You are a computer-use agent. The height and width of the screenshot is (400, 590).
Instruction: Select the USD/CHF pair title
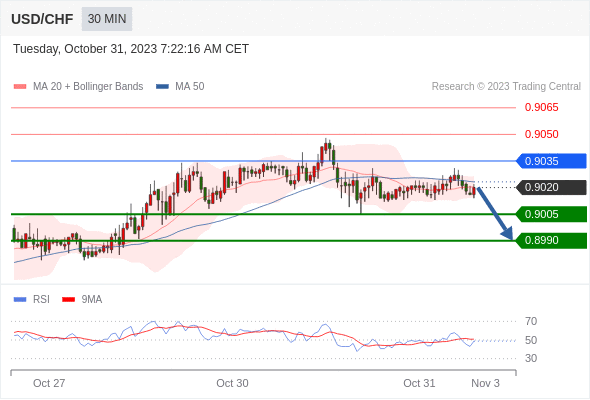click(42, 19)
